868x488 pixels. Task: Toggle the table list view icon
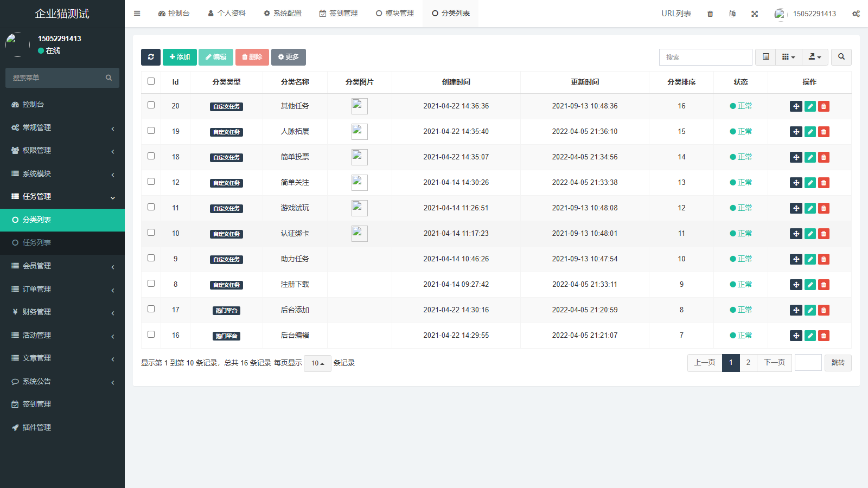pos(765,57)
